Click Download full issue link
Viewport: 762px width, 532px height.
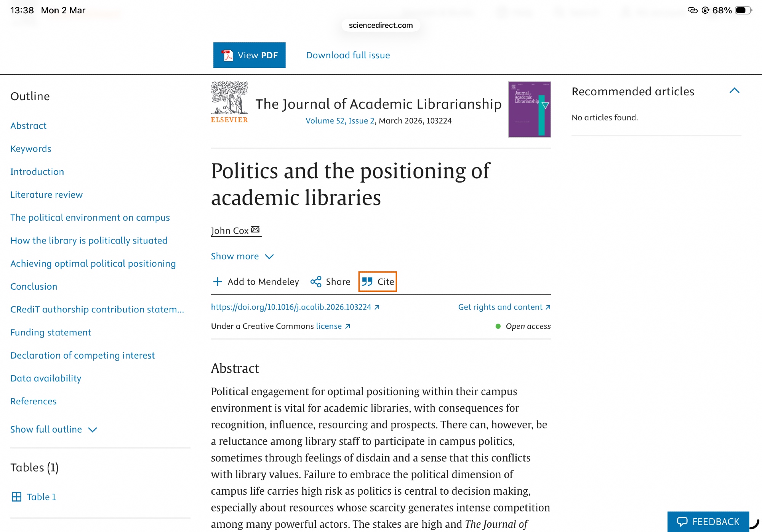(348, 55)
